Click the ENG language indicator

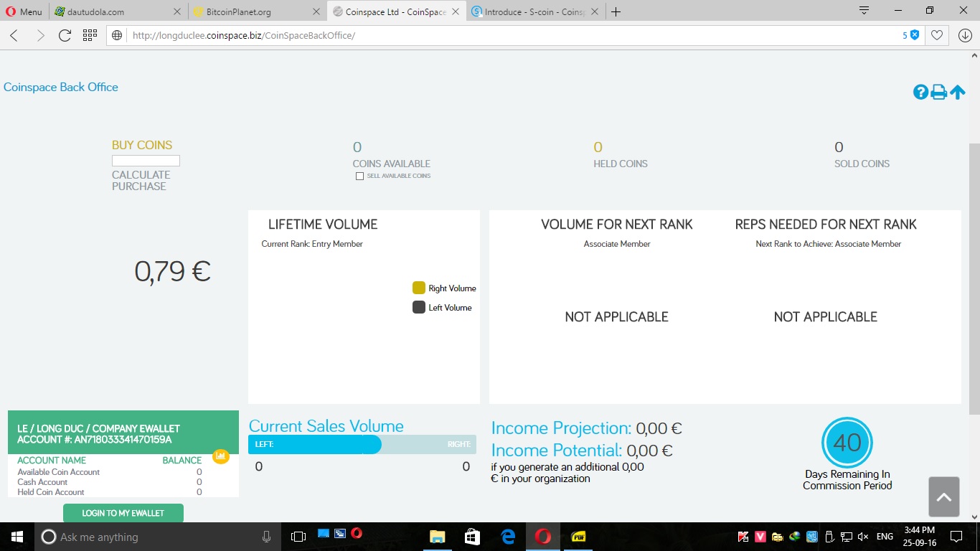tap(885, 537)
